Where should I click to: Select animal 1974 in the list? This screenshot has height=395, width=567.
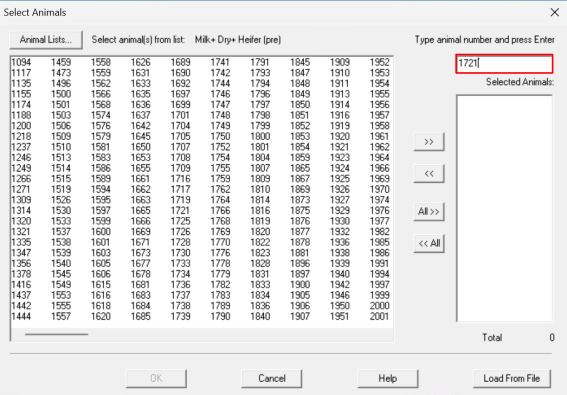(x=380, y=200)
